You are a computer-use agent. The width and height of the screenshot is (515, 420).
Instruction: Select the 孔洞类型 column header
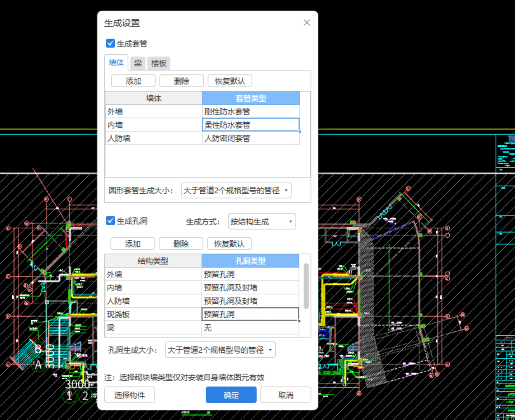250,261
